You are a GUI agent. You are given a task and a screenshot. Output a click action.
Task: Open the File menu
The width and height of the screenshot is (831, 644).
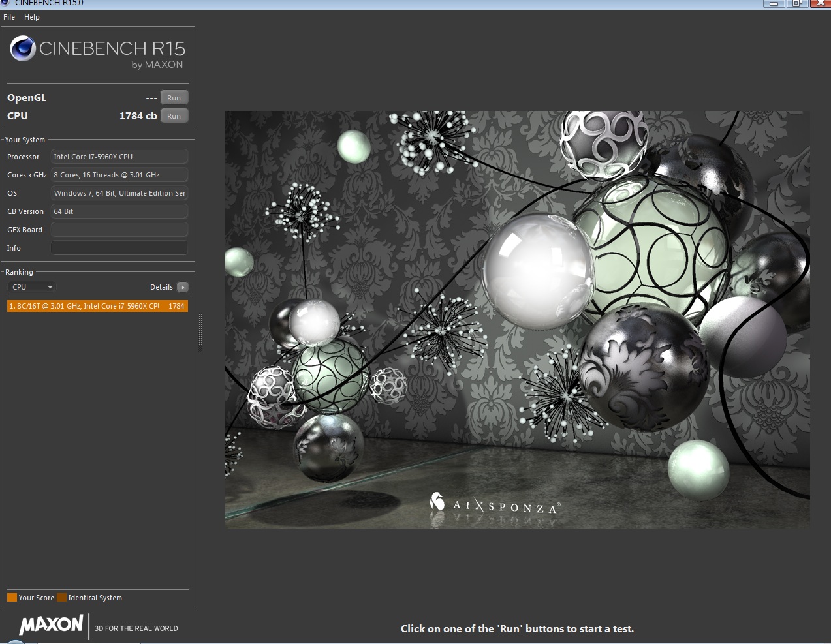(x=9, y=17)
